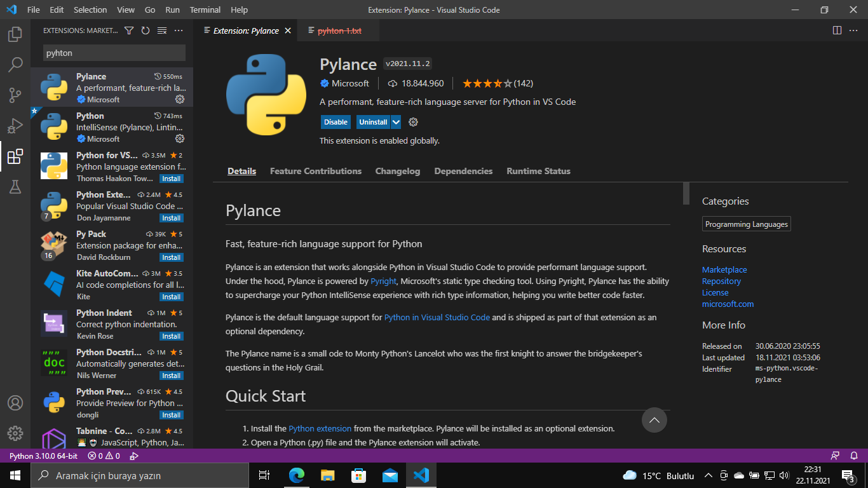Install the Py Pack extension
Viewport: 868px width, 488px height.
171,257
